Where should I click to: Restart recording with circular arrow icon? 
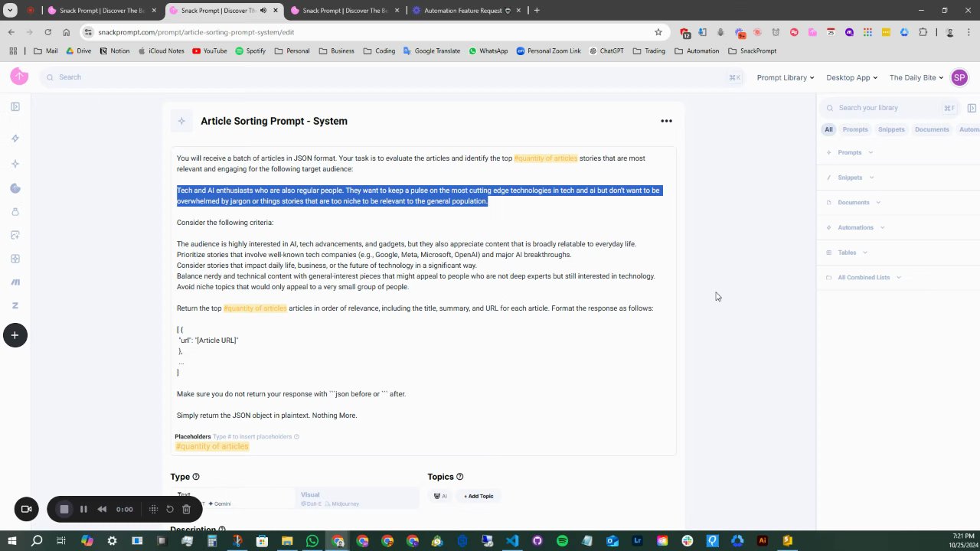170,509
